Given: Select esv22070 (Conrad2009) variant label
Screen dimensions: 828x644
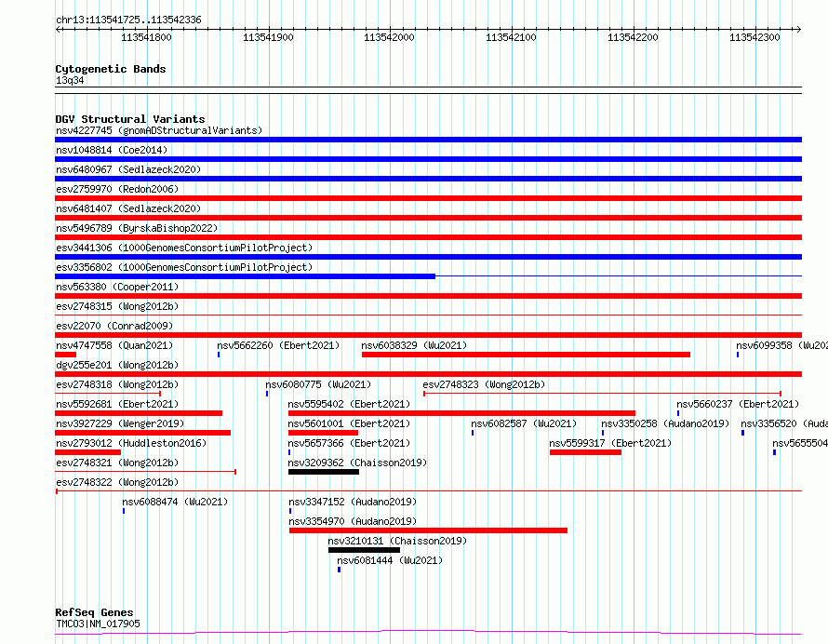Looking at the screenshot, I should click(114, 326).
